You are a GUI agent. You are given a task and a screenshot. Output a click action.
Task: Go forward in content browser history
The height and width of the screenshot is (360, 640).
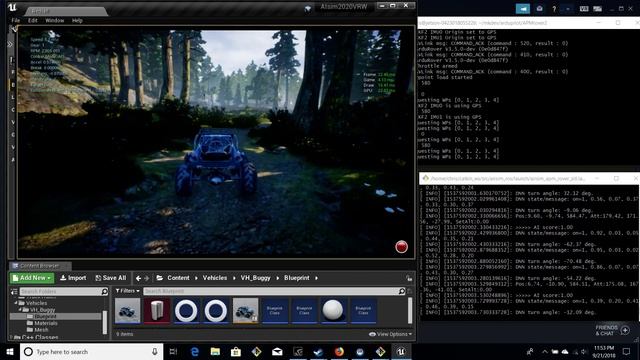point(147,278)
